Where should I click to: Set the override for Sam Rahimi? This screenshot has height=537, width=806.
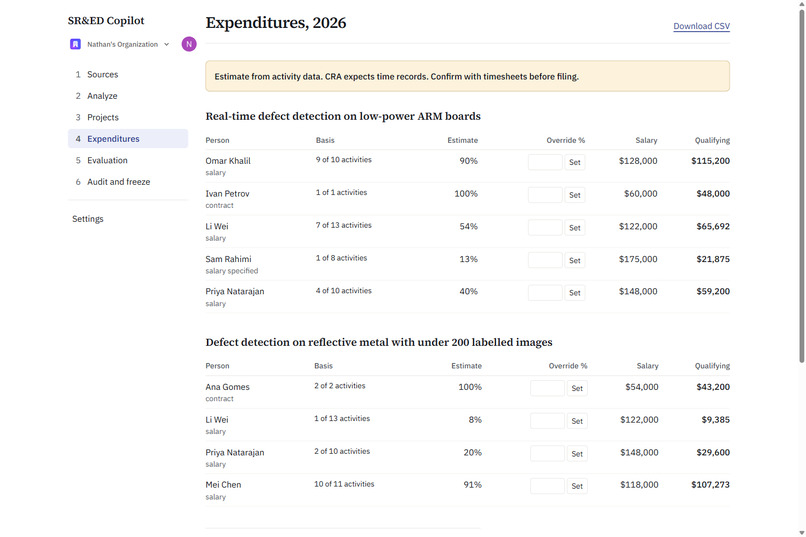point(575,261)
